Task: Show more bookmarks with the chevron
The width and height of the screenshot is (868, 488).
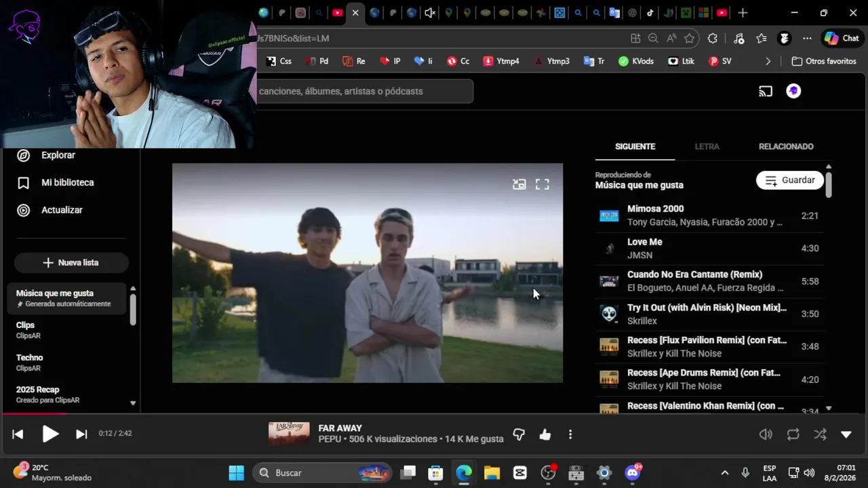Action: pos(768,61)
